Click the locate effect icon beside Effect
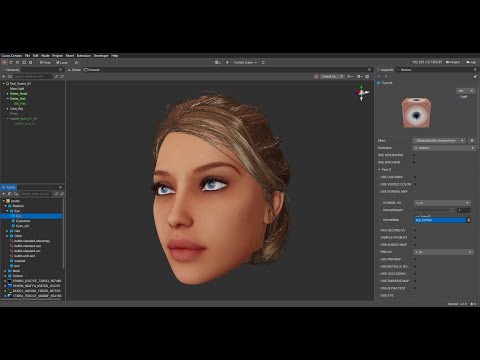 [472, 141]
